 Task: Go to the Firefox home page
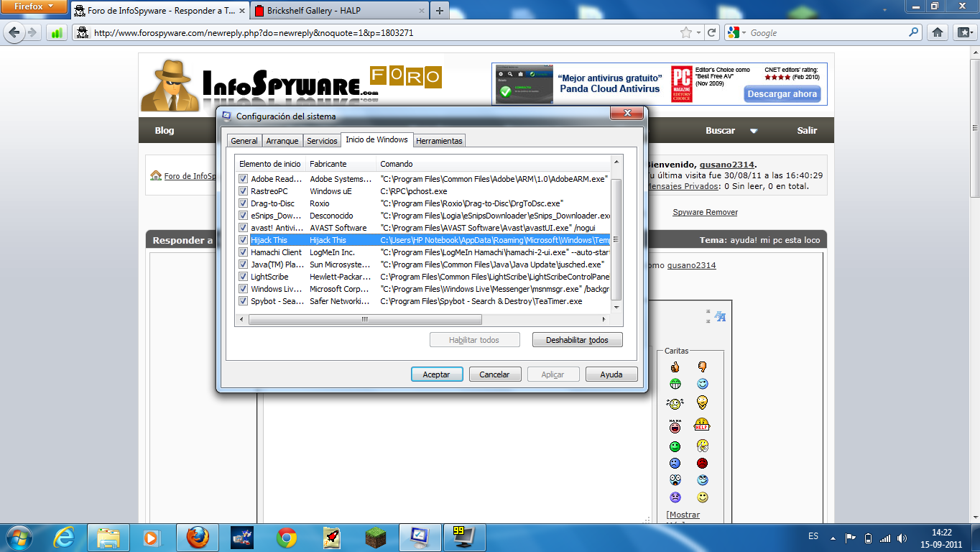coord(938,32)
